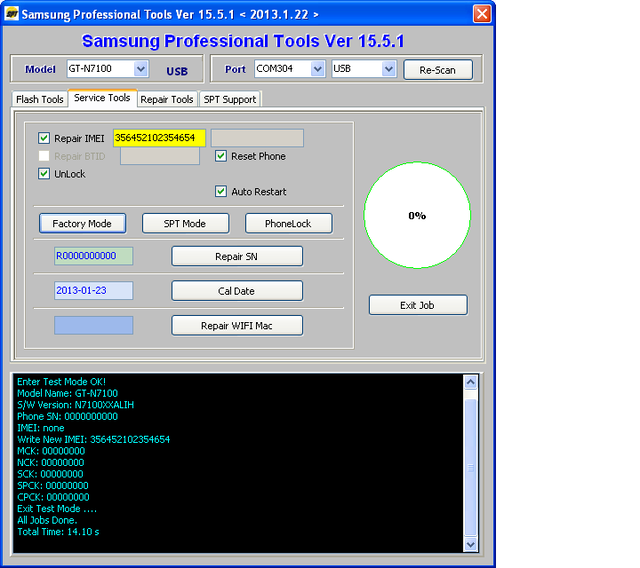Toggle the Auto Restart checkbox

point(221,191)
